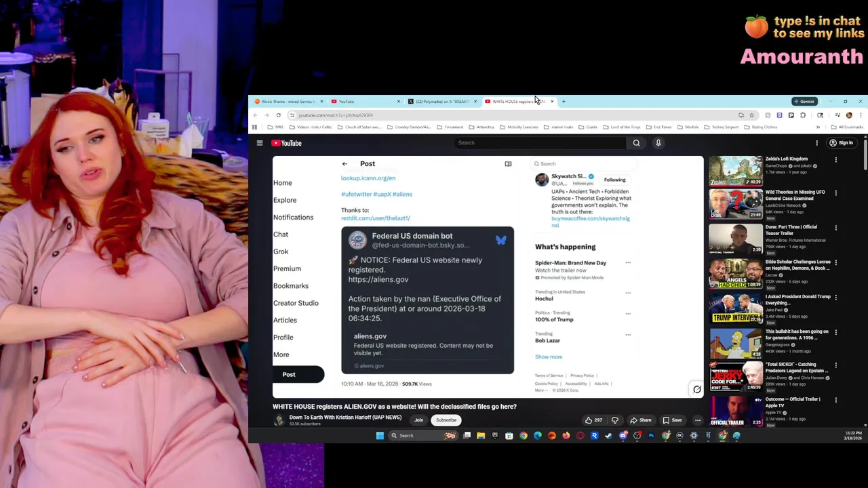Open Steam from the taskbar

tap(608, 436)
